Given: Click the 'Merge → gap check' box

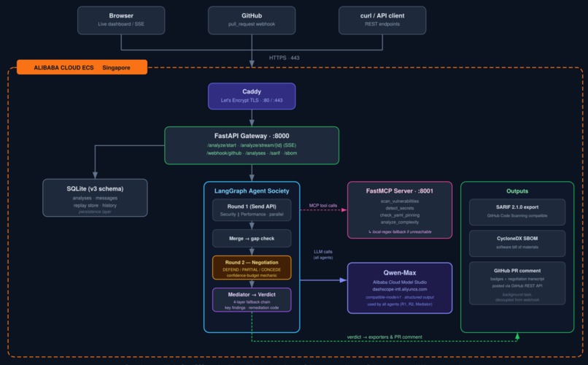Looking at the screenshot, I should [252, 238].
